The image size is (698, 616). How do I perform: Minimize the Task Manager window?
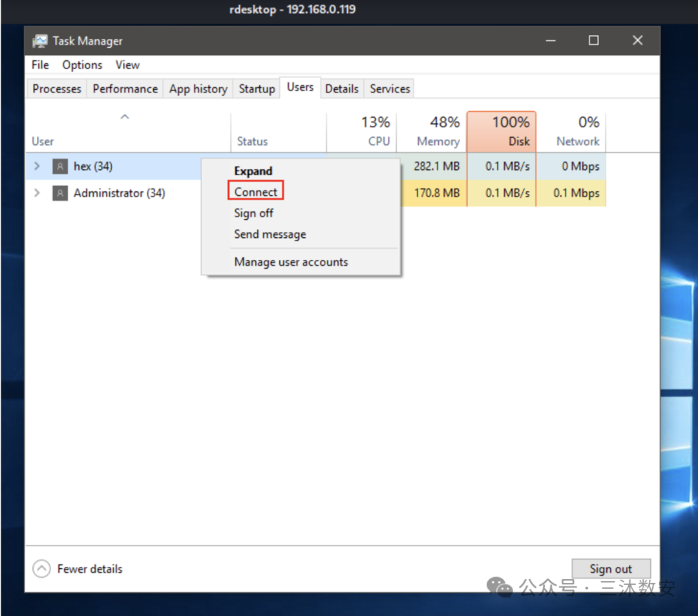[551, 41]
